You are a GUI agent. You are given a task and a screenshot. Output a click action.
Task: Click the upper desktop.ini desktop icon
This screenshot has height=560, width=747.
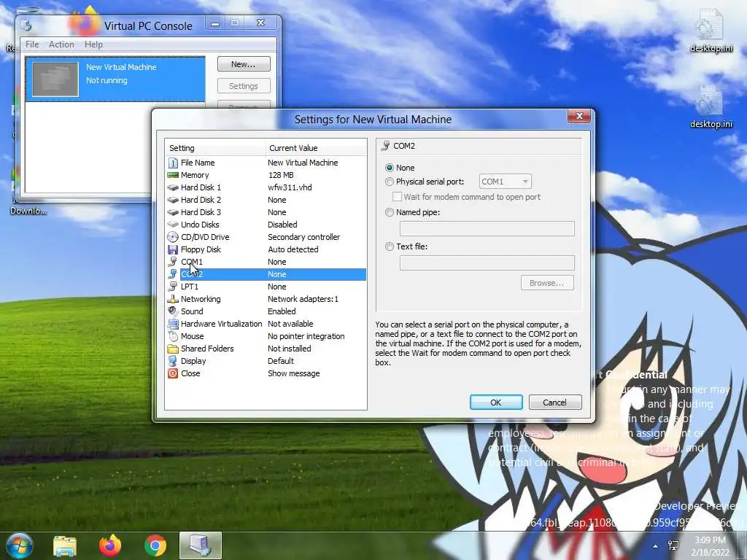pos(711,31)
